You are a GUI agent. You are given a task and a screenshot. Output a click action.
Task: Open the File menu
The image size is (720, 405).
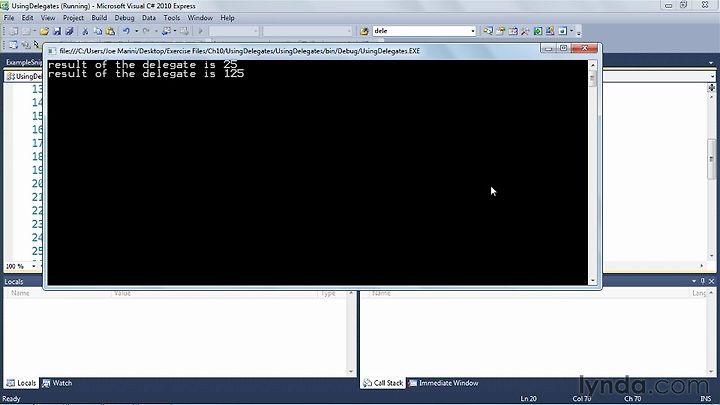[9, 18]
